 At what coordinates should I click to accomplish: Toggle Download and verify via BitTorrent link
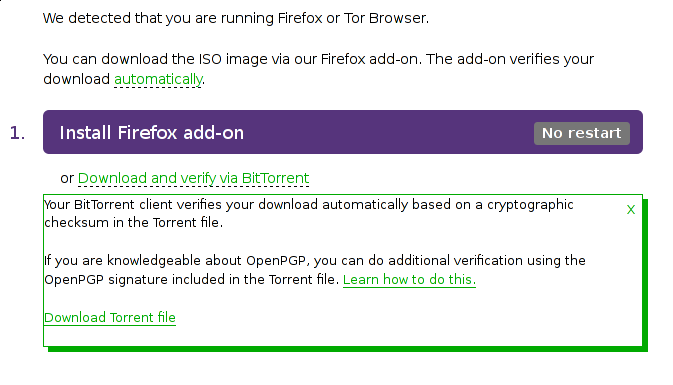[193, 178]
